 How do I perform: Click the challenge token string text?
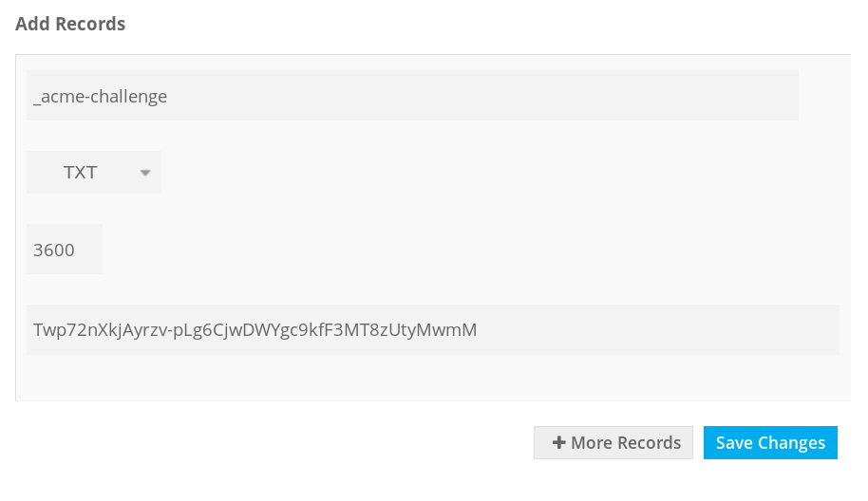coord(255,330)
